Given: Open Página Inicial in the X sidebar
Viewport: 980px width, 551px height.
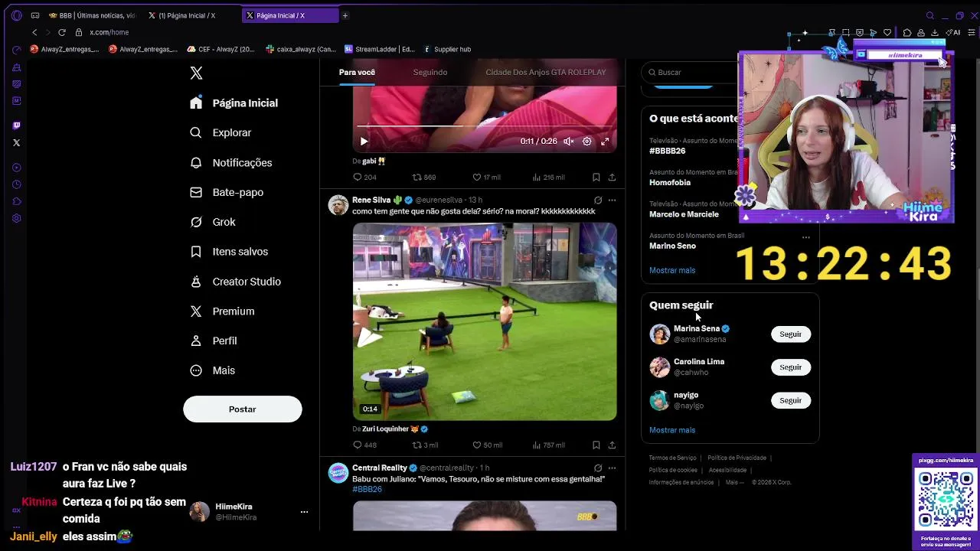Looking at the screenshot, I should [234, 103].
